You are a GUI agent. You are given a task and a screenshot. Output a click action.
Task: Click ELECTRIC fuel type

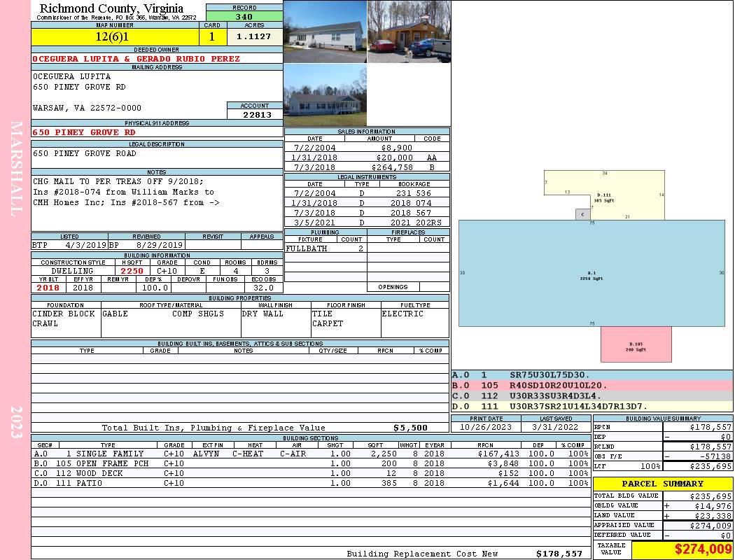tap(402, 314)
